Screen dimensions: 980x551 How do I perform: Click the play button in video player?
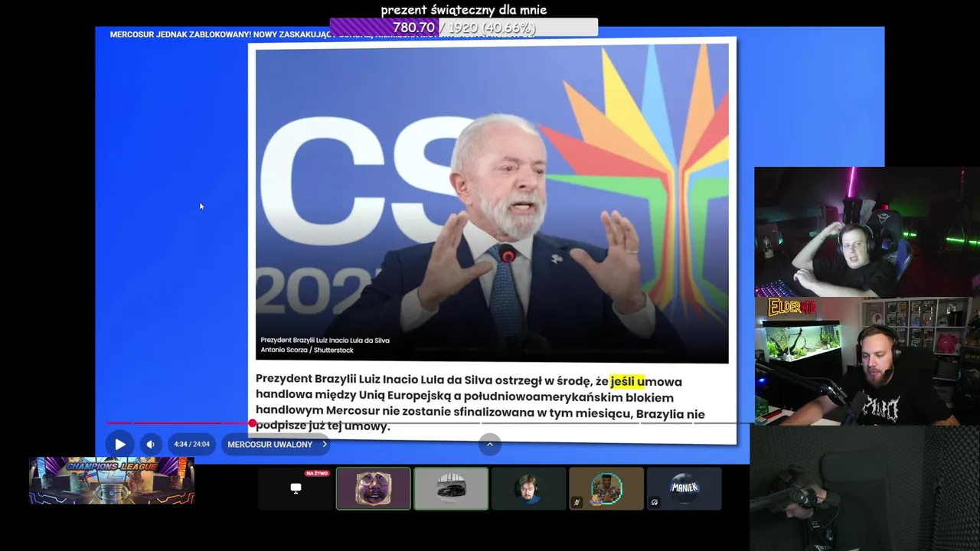[x=120, y=444]
